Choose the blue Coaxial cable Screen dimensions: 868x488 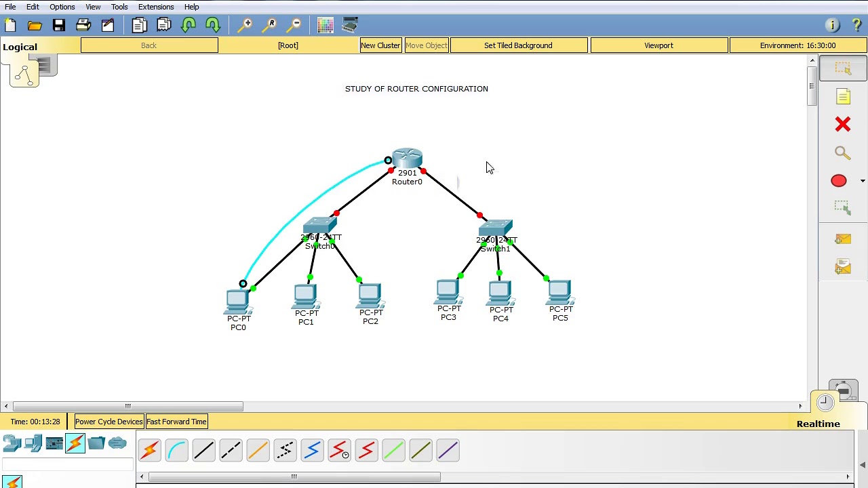point(312,451)
